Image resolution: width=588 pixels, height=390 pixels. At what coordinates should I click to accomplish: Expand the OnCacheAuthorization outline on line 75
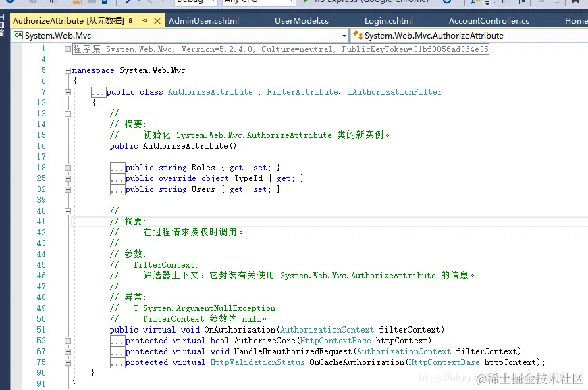[68, 362]
